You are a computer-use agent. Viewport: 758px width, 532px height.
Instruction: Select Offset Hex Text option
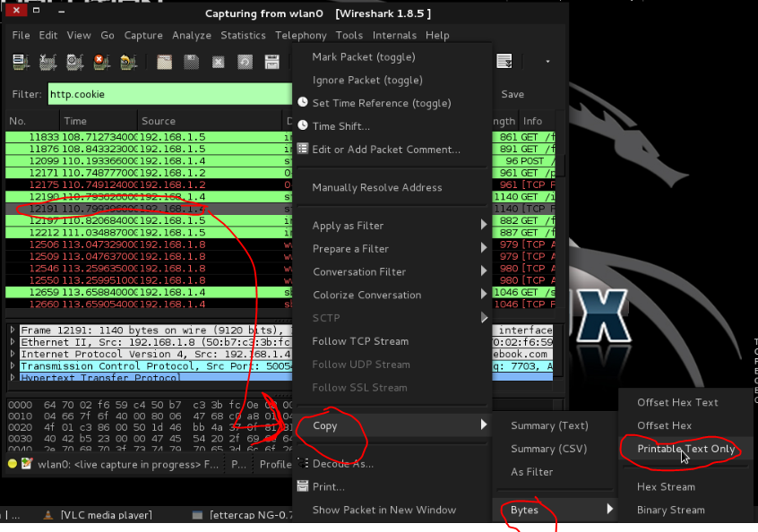(677, 402)
